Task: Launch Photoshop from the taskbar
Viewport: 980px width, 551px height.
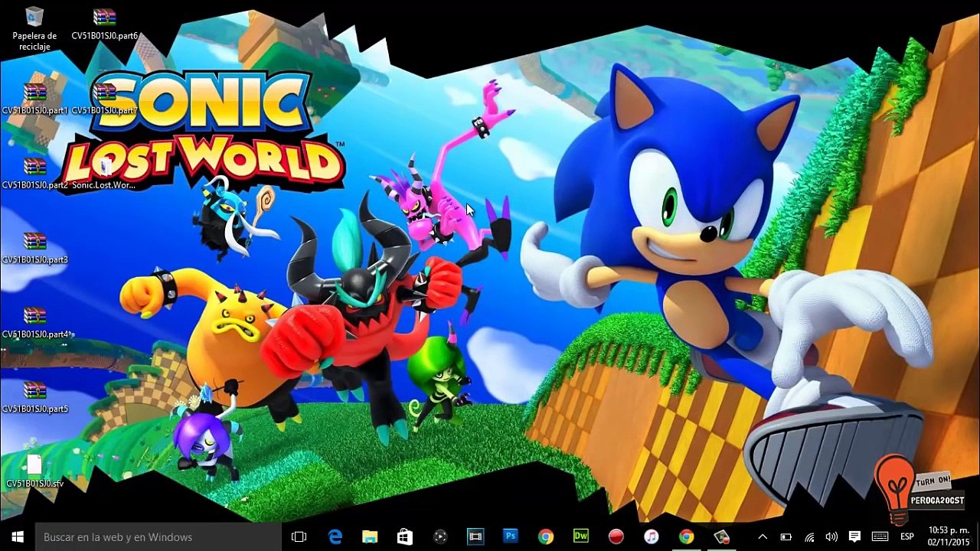Action: point(511,536)
